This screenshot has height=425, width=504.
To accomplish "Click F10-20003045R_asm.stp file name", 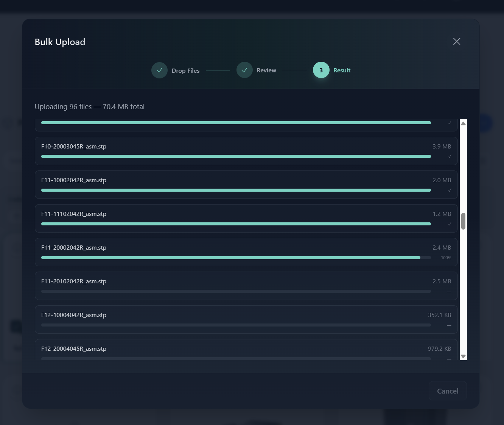I will click(x=74, y=146).
